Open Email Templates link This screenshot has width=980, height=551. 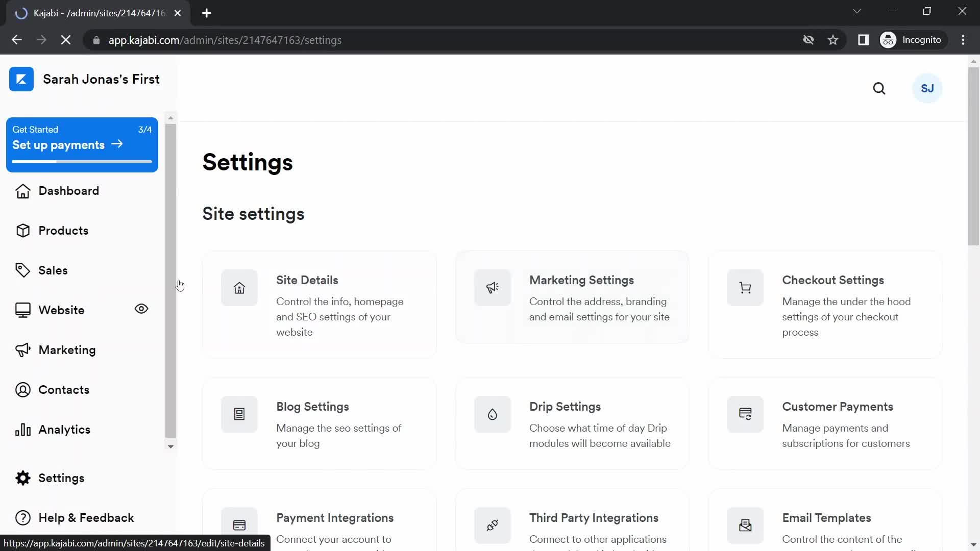click(x=826, y=518)
